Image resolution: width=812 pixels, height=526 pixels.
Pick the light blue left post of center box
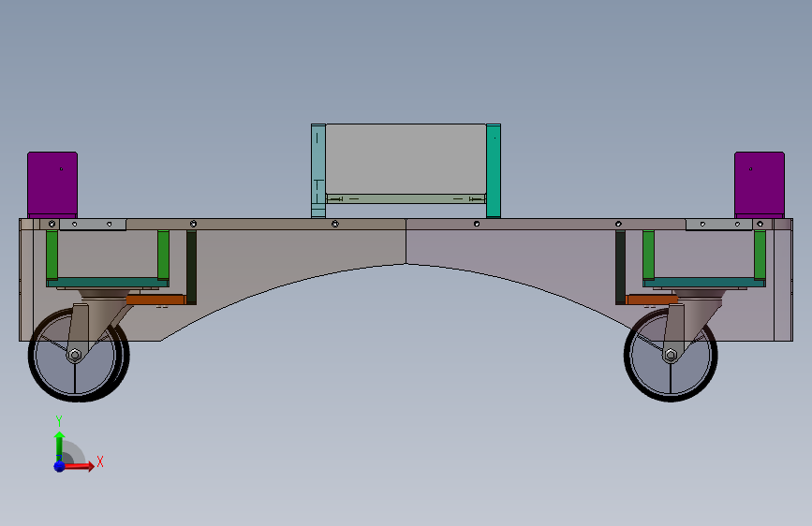(x=318, y=171)
